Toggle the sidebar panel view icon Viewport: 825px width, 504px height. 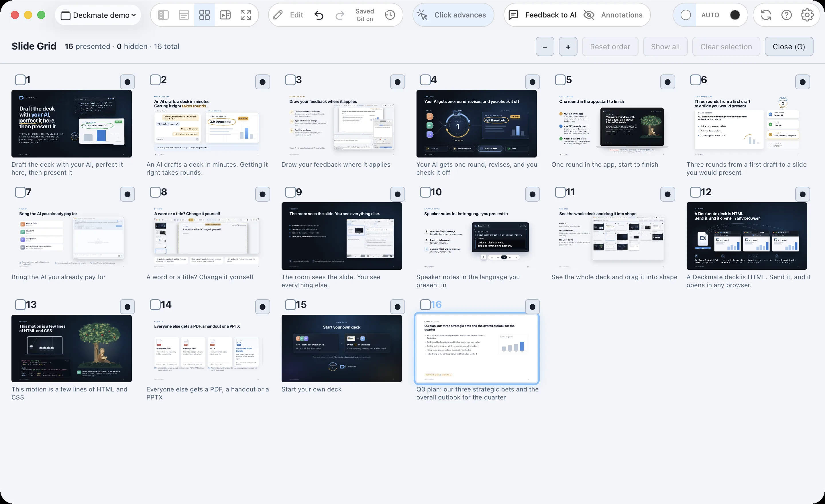163,15
